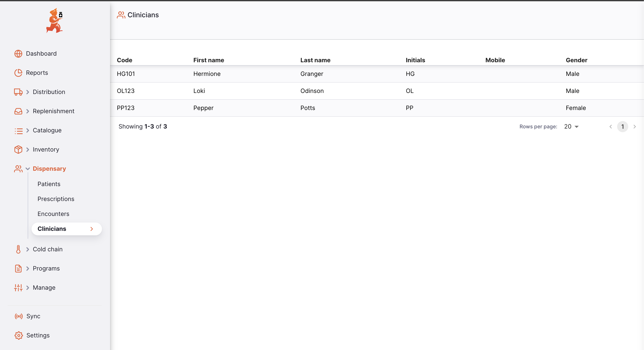The image size is (644, 350).
Task: Click the Dispensary label
Action: 49,169
